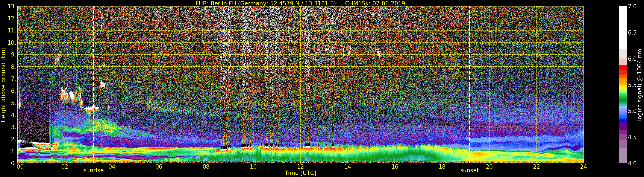
Task: Click the height axis tick label "1."
Action: coord(13,151)
